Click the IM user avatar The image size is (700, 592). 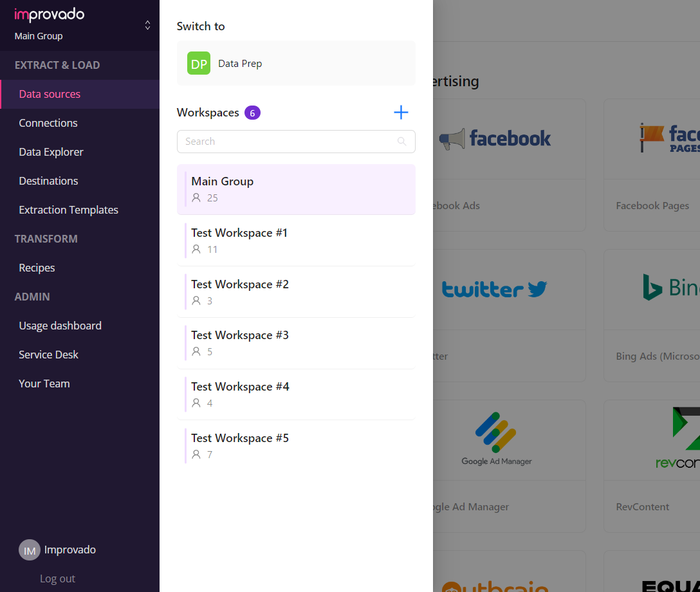(x=30, y=550)
